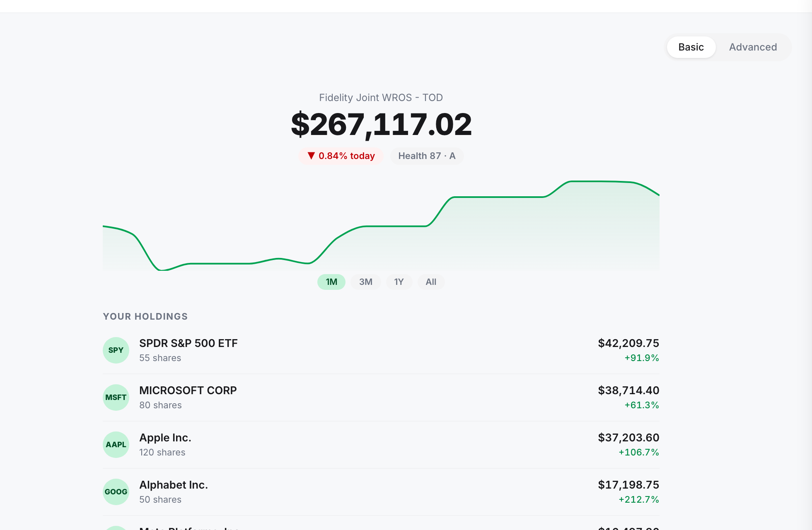The height and width of the screenshot is (530, 812).
Task: Switch to Advanced view mode
Action: click(x=753, y=47)
